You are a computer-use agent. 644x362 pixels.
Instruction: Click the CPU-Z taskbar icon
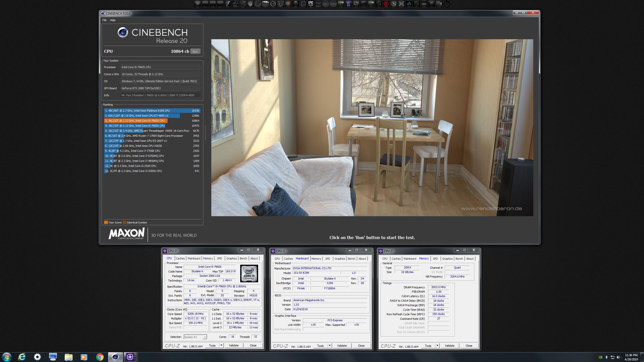click(x=130, y=357)
